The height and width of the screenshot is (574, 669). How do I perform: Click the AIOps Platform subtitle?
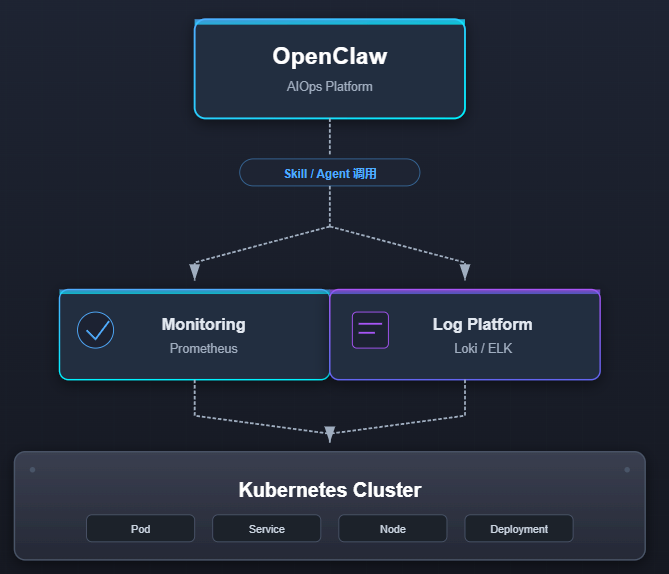click(330, 87)
